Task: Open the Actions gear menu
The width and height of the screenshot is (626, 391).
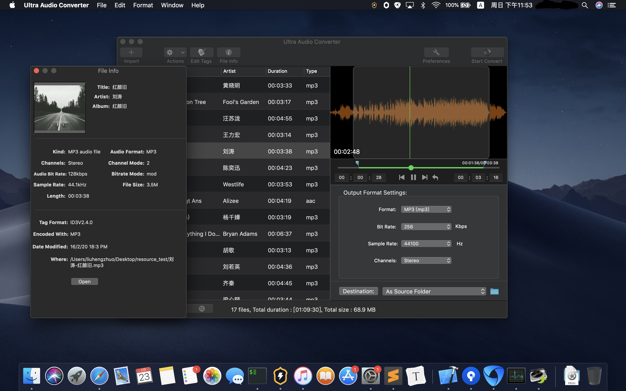Action: pyautogui.click(x=175, y=52)
